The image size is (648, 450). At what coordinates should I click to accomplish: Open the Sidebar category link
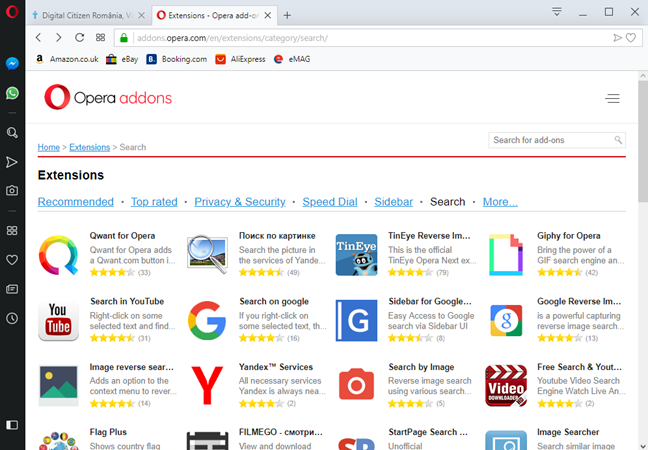[x=393, y=202]
